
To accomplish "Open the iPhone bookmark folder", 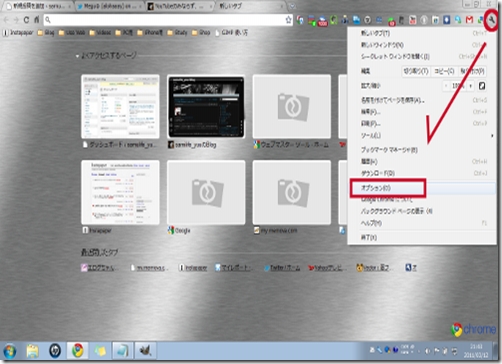I will point(150,33).
